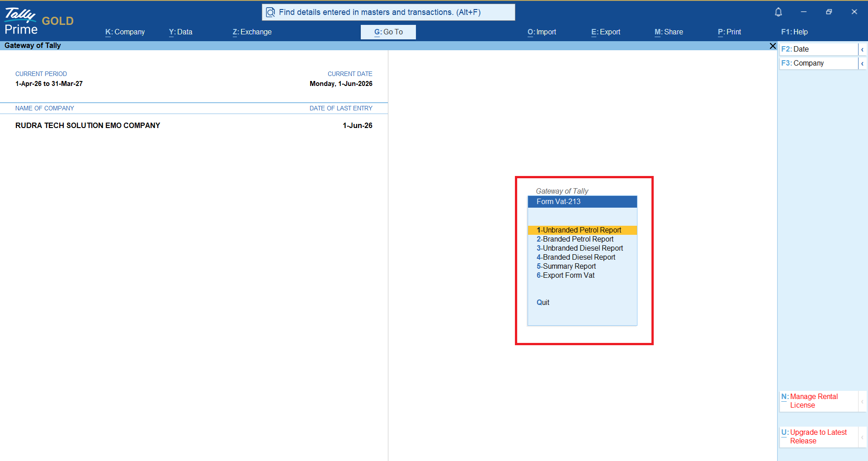Image resolution: width=868 pixels, height=461 pixels.
Task: Open the notifications bell icon
Action: pos(778,12)
